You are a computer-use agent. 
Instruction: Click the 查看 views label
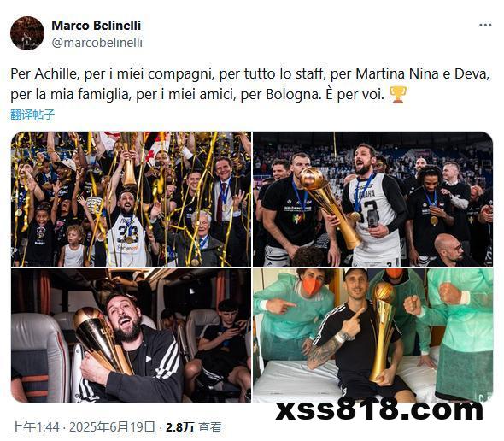tap(210, 427)
